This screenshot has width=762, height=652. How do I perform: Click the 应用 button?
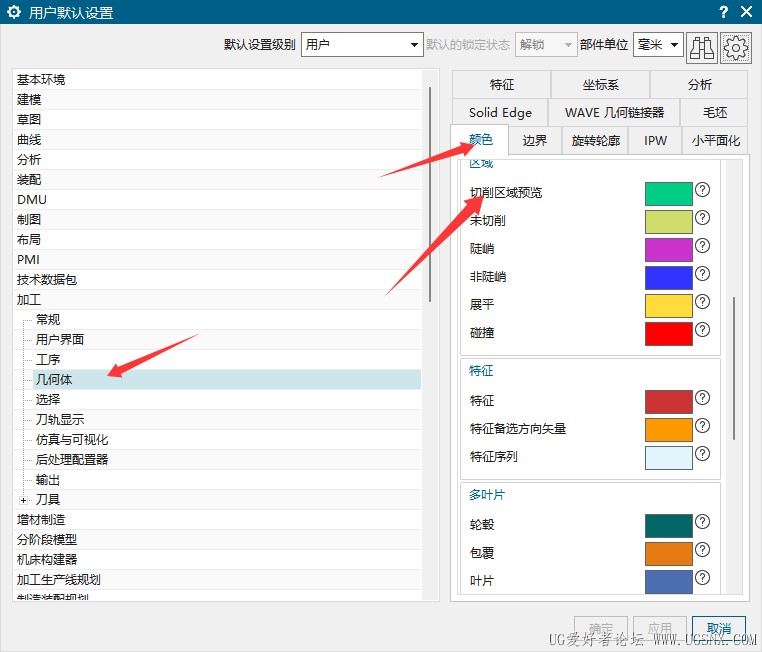click(660, 628)
